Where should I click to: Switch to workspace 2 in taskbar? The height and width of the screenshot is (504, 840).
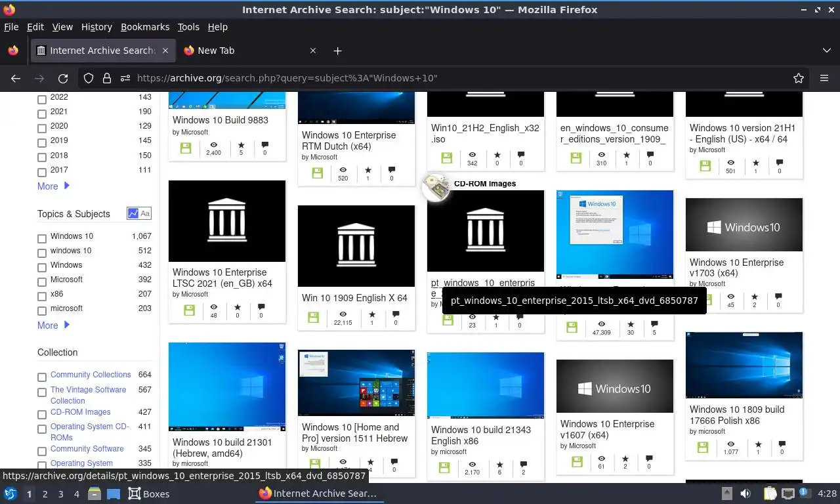pos(45,493)
